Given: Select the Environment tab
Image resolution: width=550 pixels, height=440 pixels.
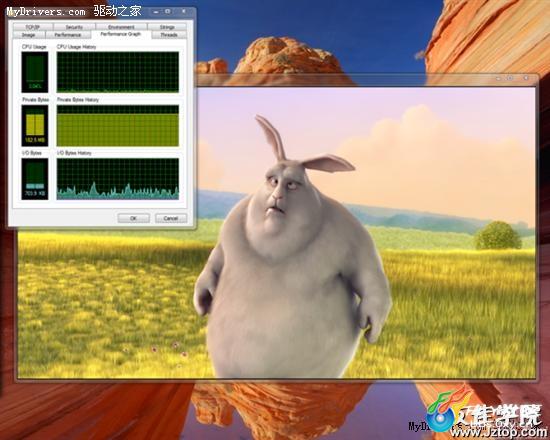Looking at the screenshot, I should (x=121, y=27).
